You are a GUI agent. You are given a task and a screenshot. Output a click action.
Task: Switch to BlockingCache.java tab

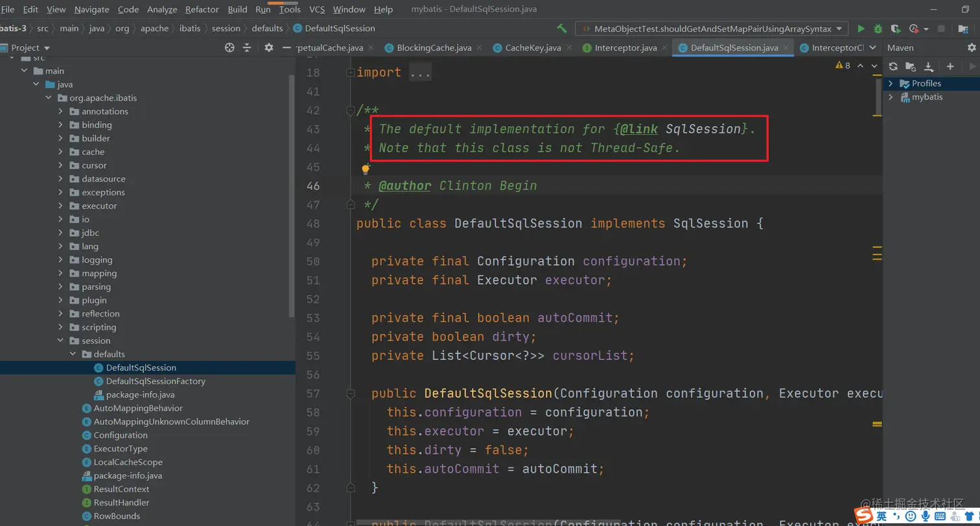pyautogui.click(x=434, y=48)
